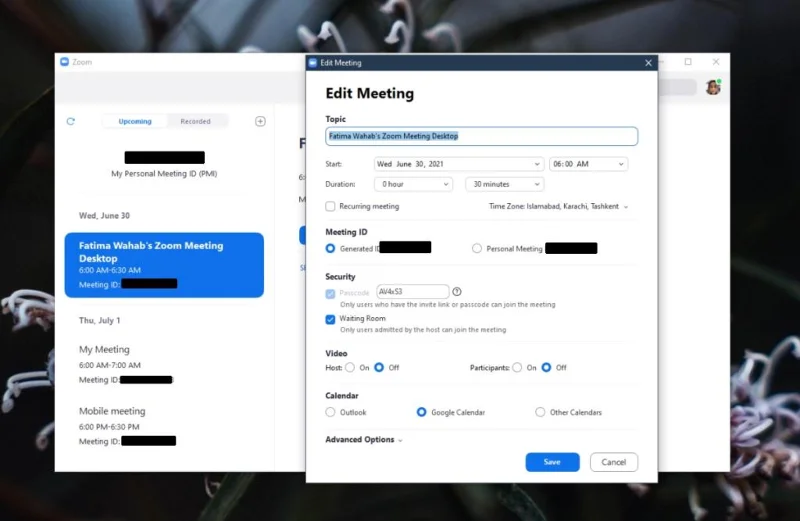
Task: Open the 06:00 AM start time dropdown
Action: (x=588, y=164)
